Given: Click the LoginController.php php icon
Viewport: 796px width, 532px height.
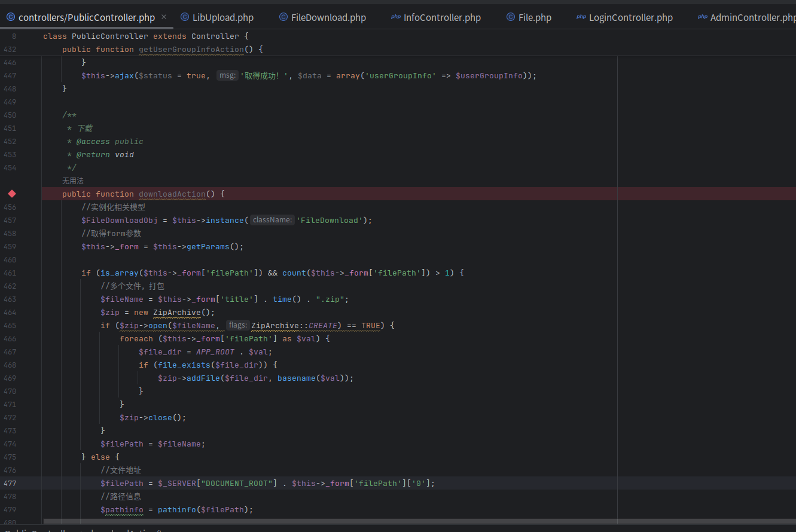Looking at the screenshot, I should [x=581, y=17].
